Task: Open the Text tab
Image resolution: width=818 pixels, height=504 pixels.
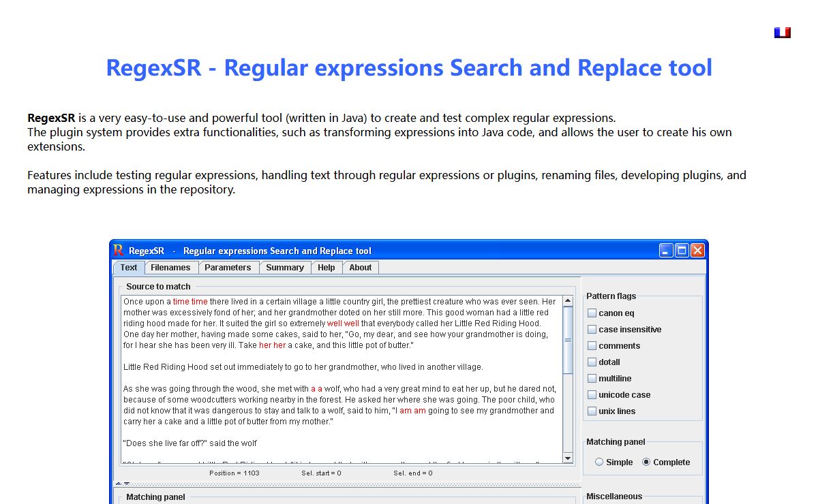Action: (x=129, y=268)
